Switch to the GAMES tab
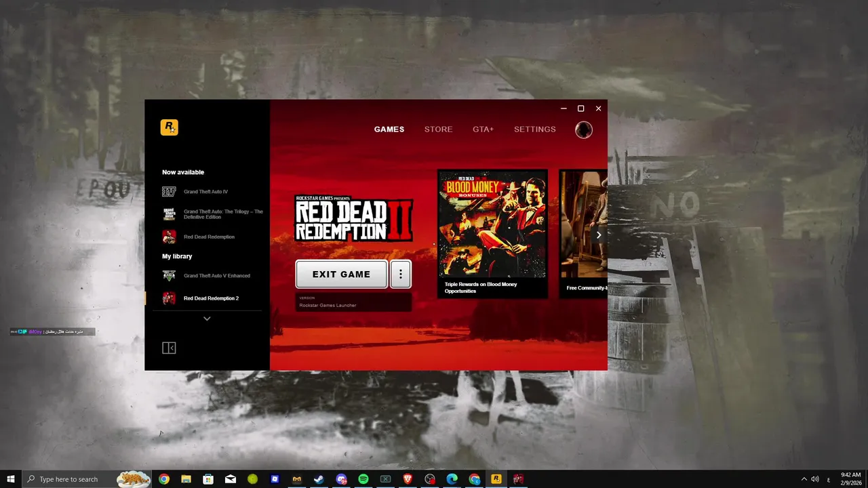Viewport: 868px width, 488px height. click(389, 129)
